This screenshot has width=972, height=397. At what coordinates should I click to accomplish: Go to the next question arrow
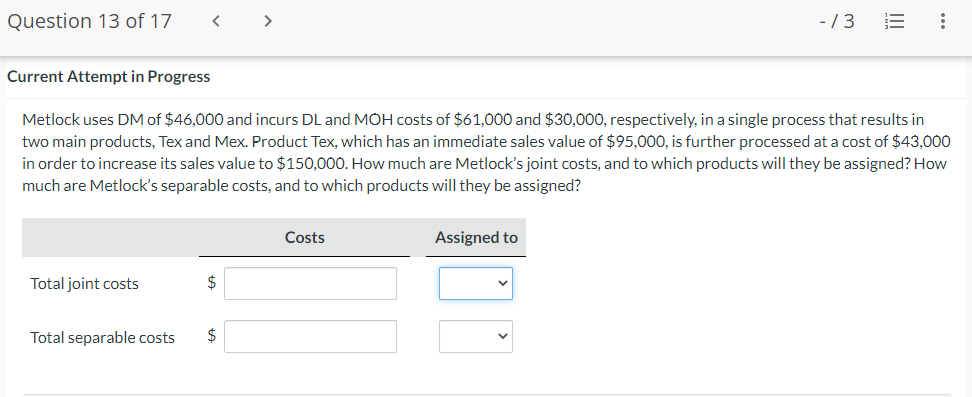tap(267, 21)
